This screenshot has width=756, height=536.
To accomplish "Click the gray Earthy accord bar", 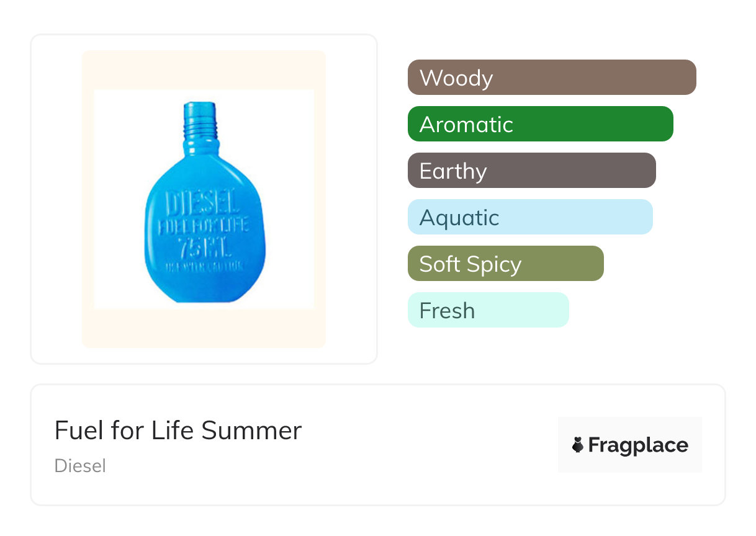I will pyautogui.click(x=531, y=171).
